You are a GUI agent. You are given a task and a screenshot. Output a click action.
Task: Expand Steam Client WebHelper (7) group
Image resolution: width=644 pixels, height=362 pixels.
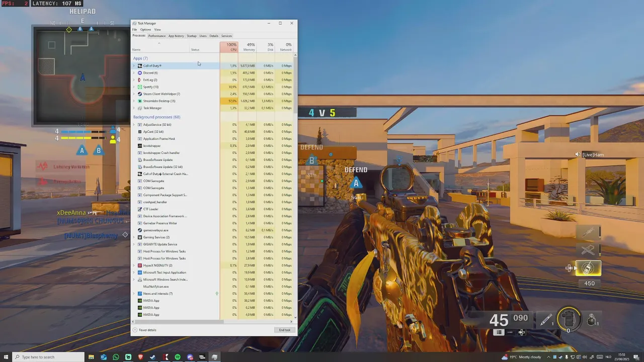click(x=134, y=94)
